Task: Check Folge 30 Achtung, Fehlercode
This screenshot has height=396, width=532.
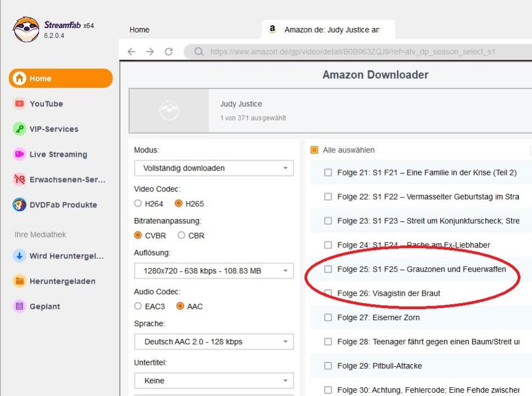Action: [328, 390]
